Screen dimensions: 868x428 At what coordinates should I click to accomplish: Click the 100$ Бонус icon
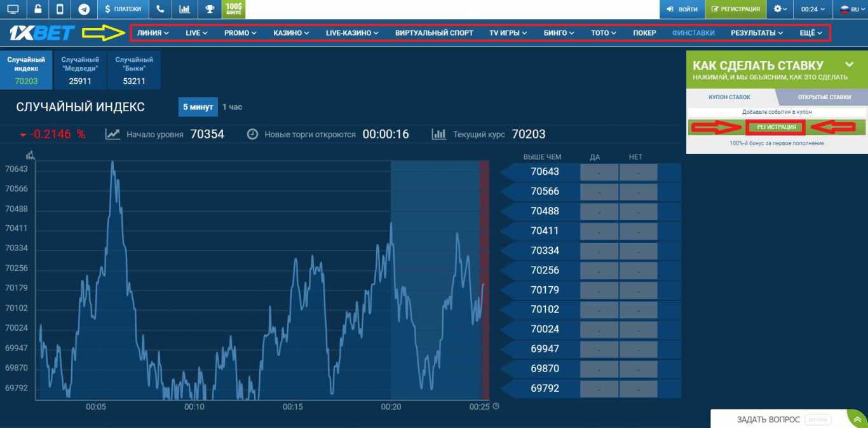[x=233, y=9]
